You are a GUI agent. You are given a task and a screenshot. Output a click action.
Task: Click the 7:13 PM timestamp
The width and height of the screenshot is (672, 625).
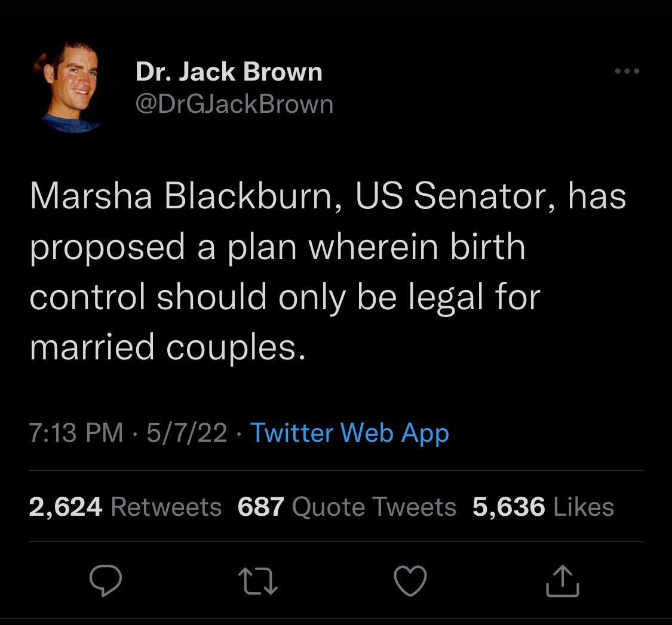76,432
